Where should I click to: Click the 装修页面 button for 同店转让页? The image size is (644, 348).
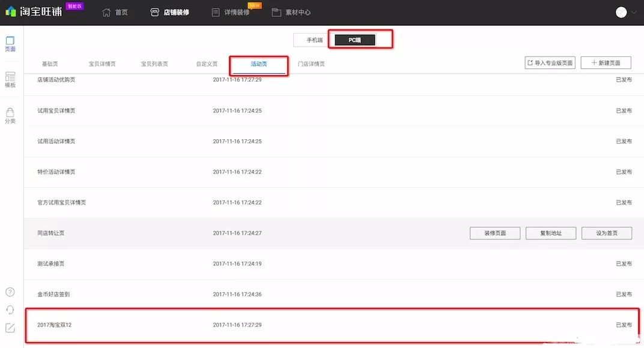(x=495, y=233)
